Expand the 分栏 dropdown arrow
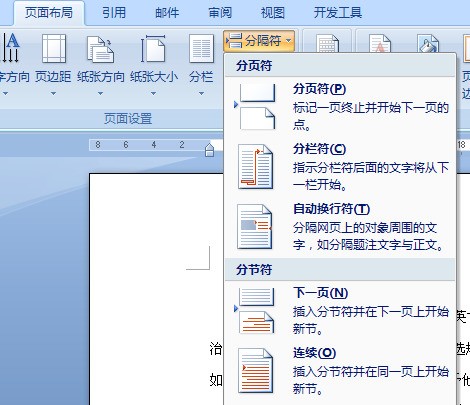The image size is (470, 405). (x=201, y=94)
